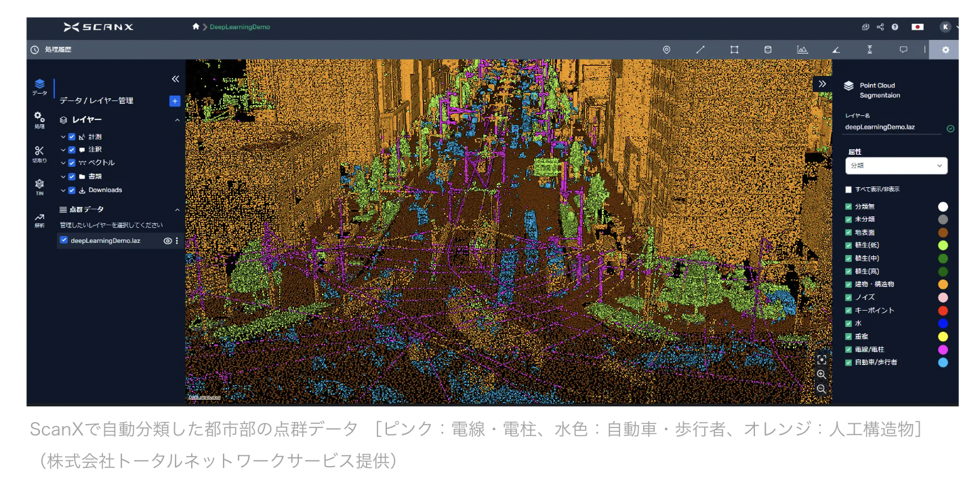Activate the point marker tool

click(666, 50)
